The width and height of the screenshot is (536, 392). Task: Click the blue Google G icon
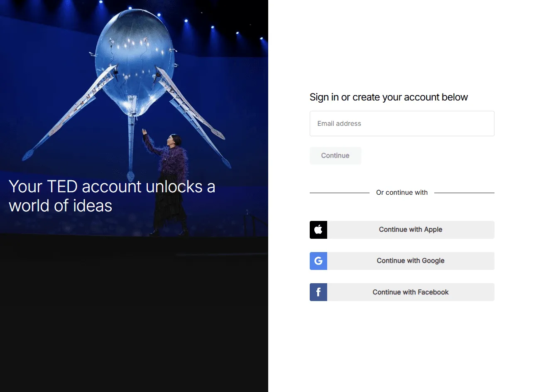coord(318,261)
